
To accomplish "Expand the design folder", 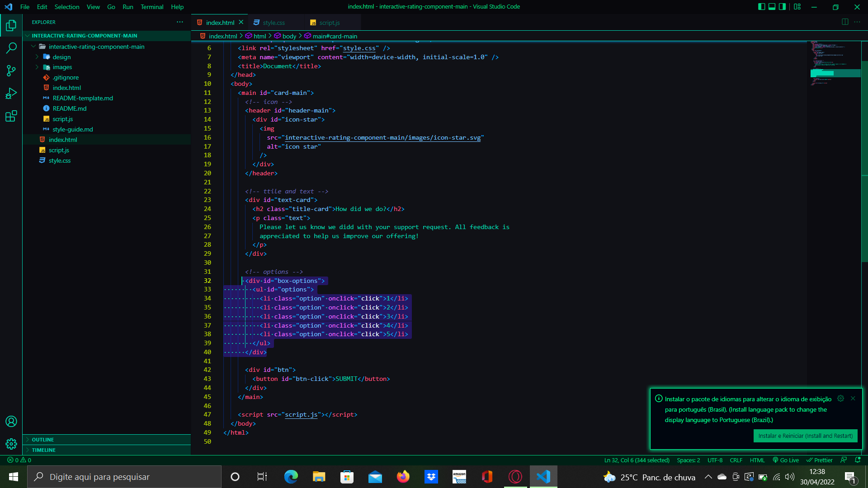I will pos(107,57).
